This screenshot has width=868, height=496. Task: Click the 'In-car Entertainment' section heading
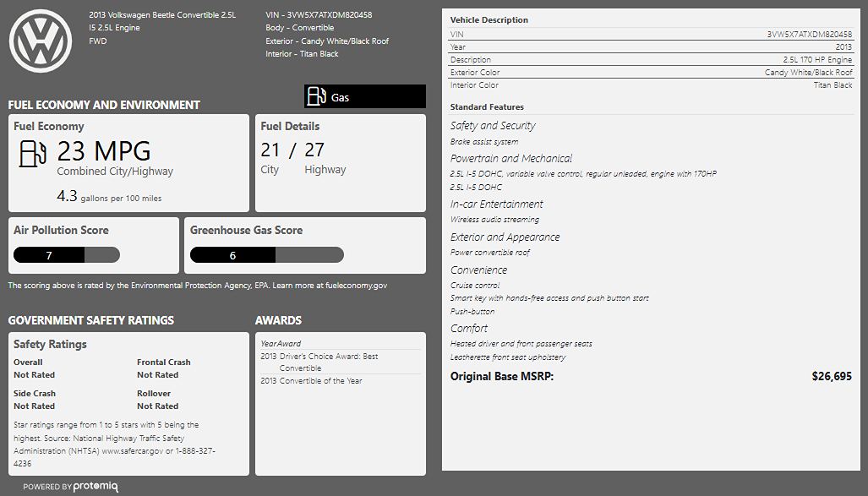click(x=497, y=204)
